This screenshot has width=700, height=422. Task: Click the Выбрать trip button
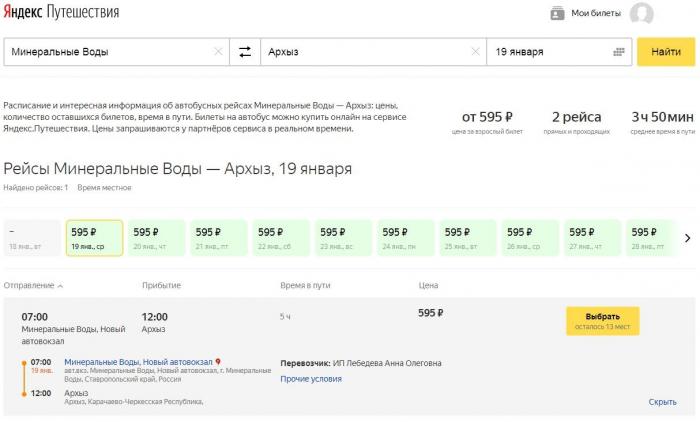coord(603,321)
